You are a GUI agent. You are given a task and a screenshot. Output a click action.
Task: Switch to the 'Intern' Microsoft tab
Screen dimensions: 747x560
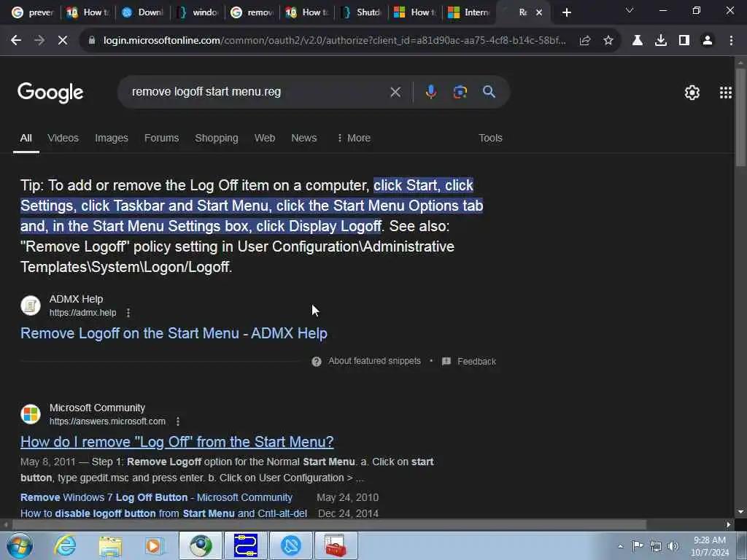[469, 12]
